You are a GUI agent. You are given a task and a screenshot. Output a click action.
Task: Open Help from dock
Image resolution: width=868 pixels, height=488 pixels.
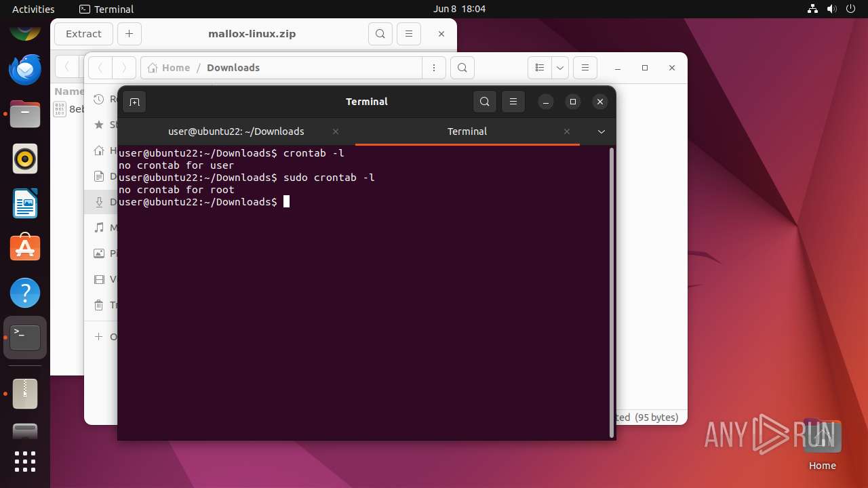(x=25, y=293)
